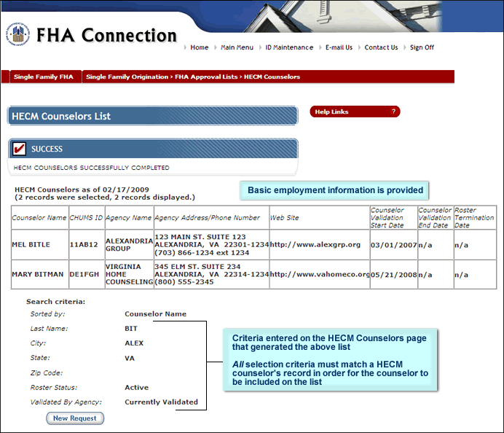Click State value VA
The image size is (504, 433).
tap(130, 358)
